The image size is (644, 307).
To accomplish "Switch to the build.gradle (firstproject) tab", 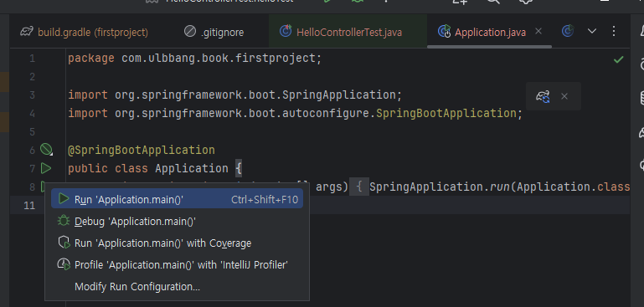I will point(85,32).
